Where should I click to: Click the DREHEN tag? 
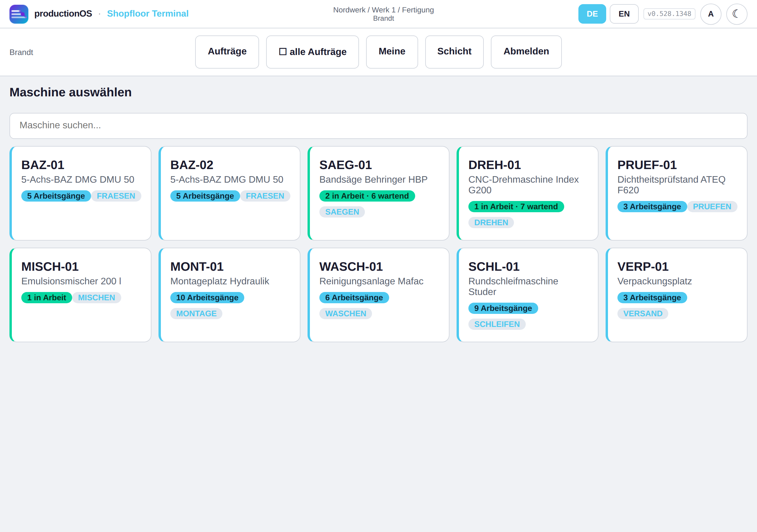491,222
